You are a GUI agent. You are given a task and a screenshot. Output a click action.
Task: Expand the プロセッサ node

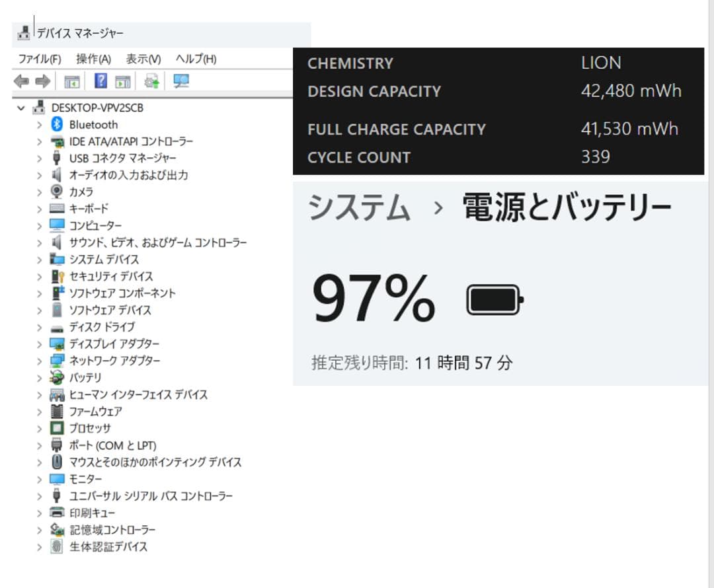(41, 428)
